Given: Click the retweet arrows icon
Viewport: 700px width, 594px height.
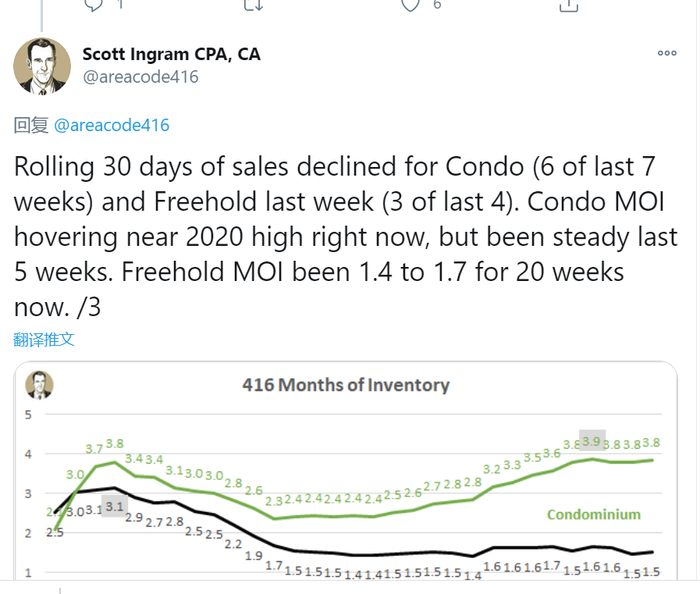Looking at the screenshot, I should click(253, 5).
